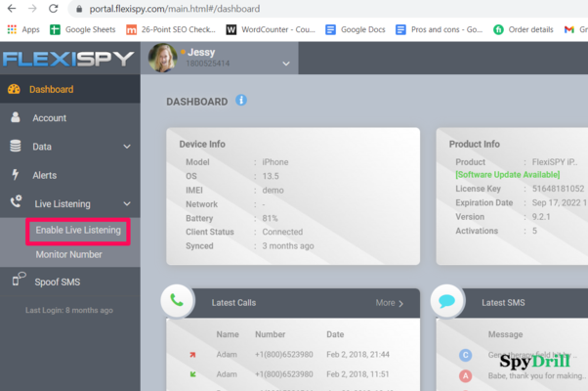Open the Jessy device dropdown arrow
The image size is (588, 391).
pyautogui.click(x=286, y=64)
